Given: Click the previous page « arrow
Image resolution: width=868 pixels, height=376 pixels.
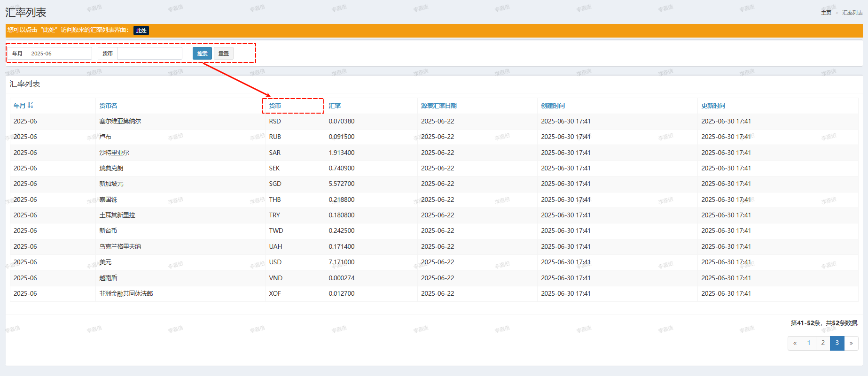Looking at the screenshot, I should (795, 343).
